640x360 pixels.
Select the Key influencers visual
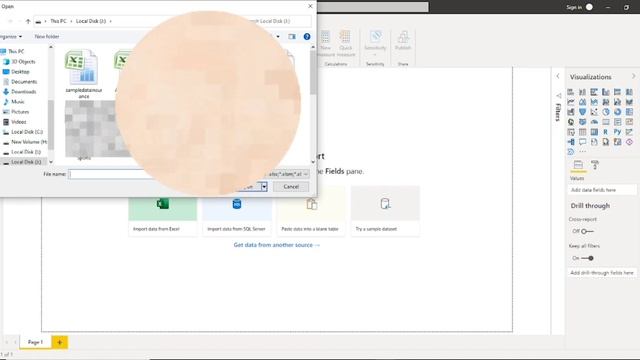629,132
